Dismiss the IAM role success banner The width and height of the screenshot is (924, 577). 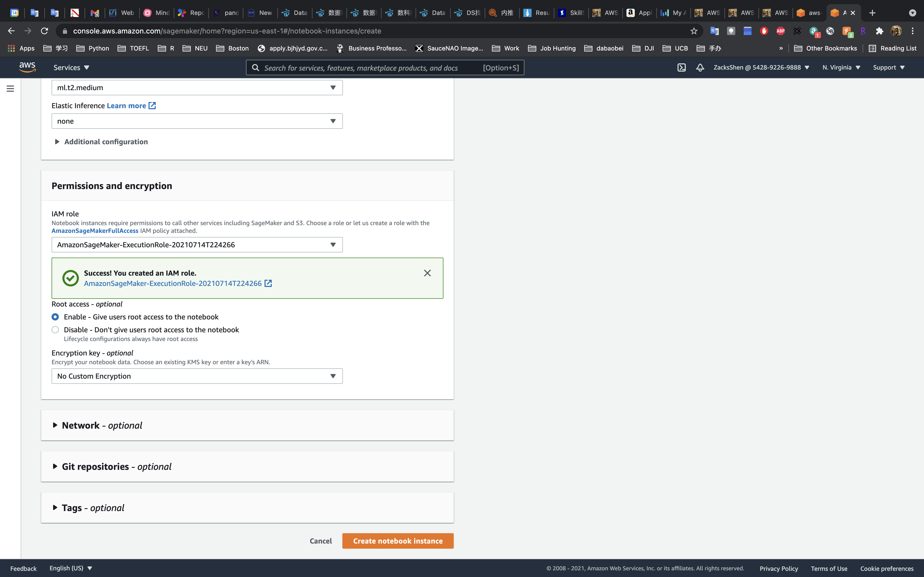click(x=427, y=273)
